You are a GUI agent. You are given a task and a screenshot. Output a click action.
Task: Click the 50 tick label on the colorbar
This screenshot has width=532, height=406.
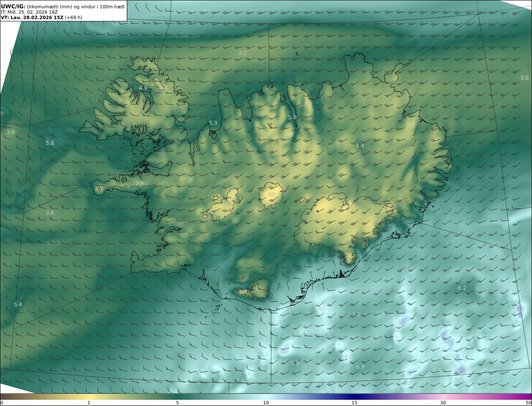click(x=528, y=403)
